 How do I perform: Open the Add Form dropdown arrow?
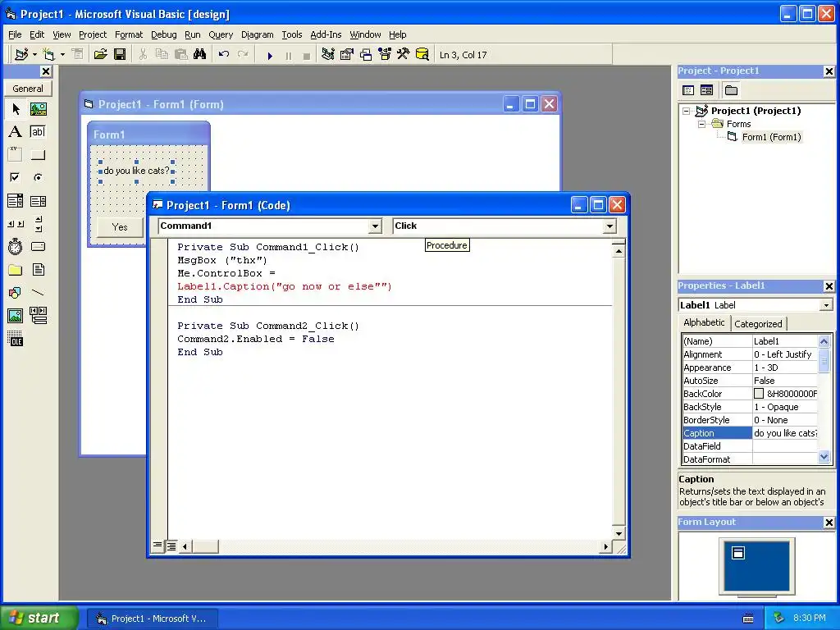(62, 54)
